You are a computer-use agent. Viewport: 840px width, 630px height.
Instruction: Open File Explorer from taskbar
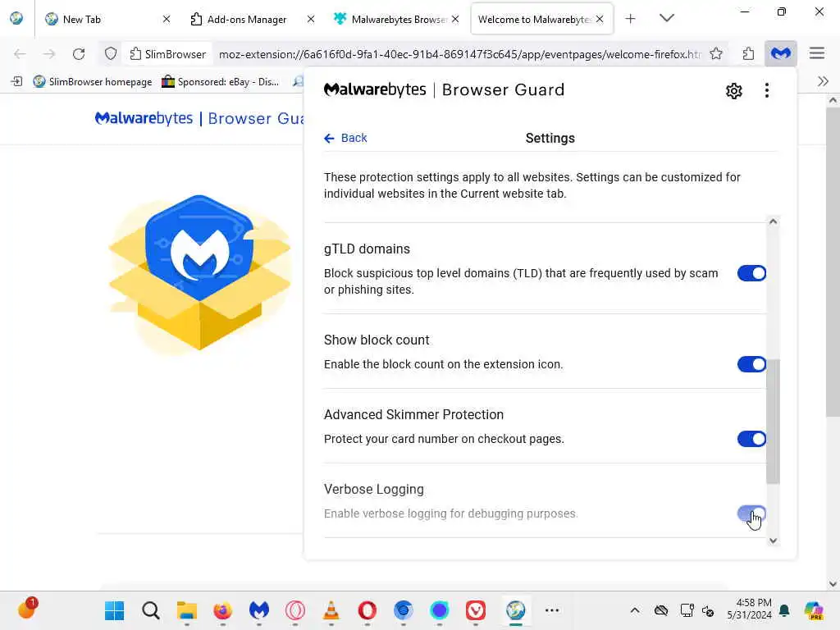[187, 610]
